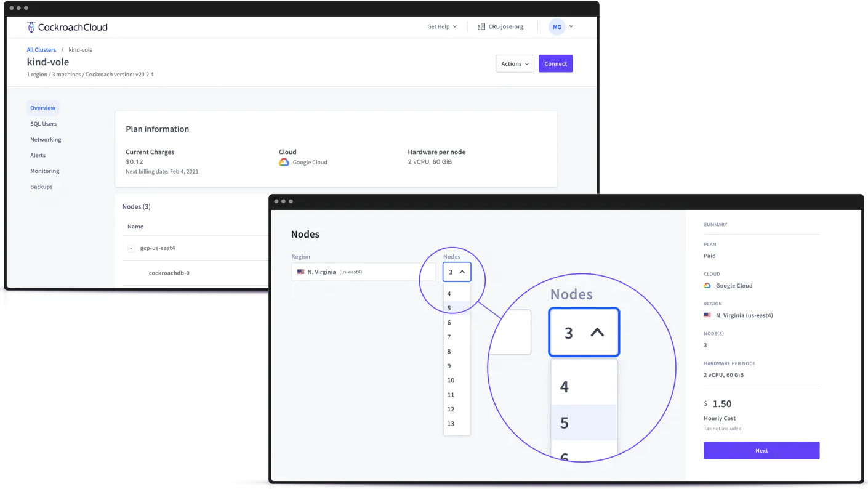
Task: Follow the All Clusters breadcrumb link
Action: 41,50
